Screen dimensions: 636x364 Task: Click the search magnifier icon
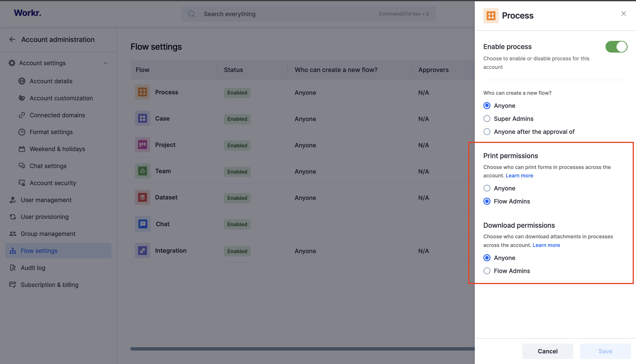[192, 14]
